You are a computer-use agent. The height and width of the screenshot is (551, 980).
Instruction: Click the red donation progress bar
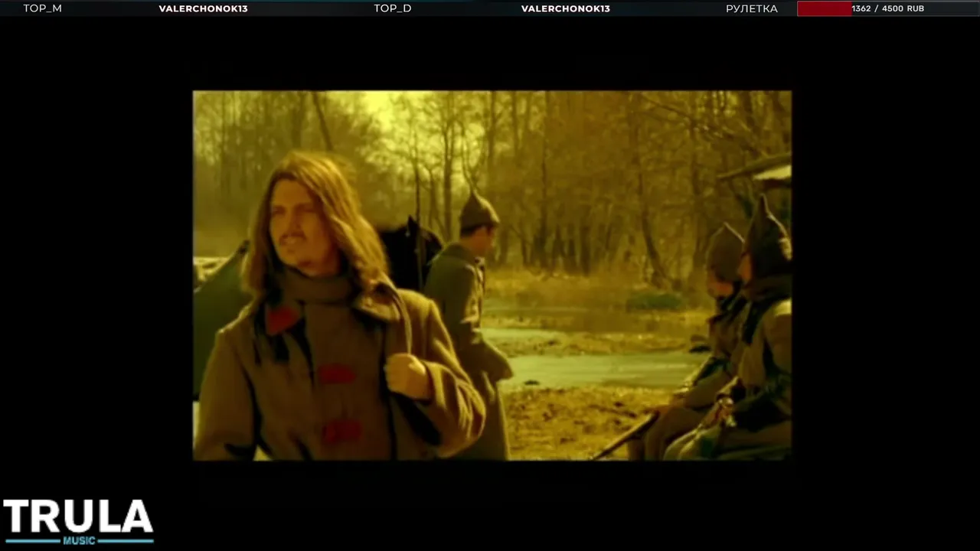click(887, 8)
